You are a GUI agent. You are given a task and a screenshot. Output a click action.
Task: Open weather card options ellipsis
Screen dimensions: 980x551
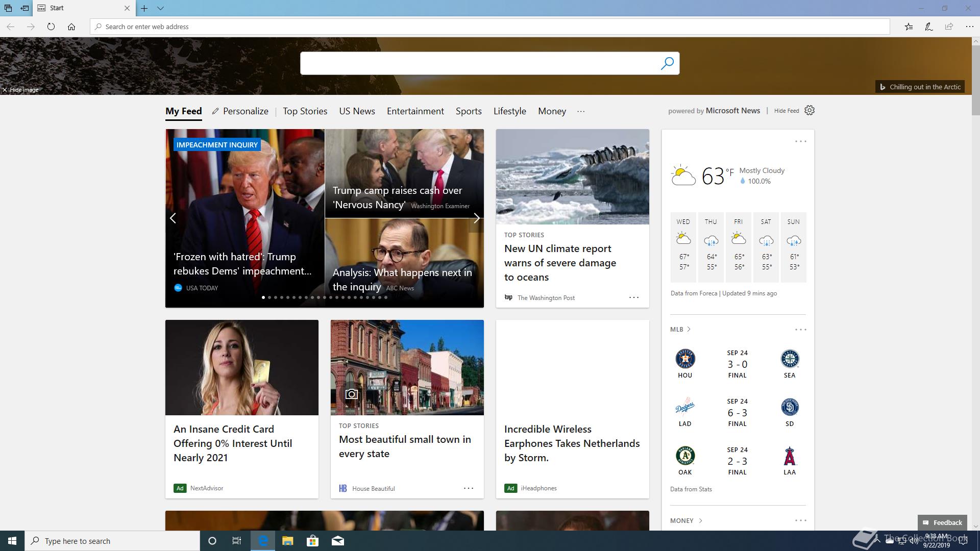pyautogui.click(x=801, y=141)
